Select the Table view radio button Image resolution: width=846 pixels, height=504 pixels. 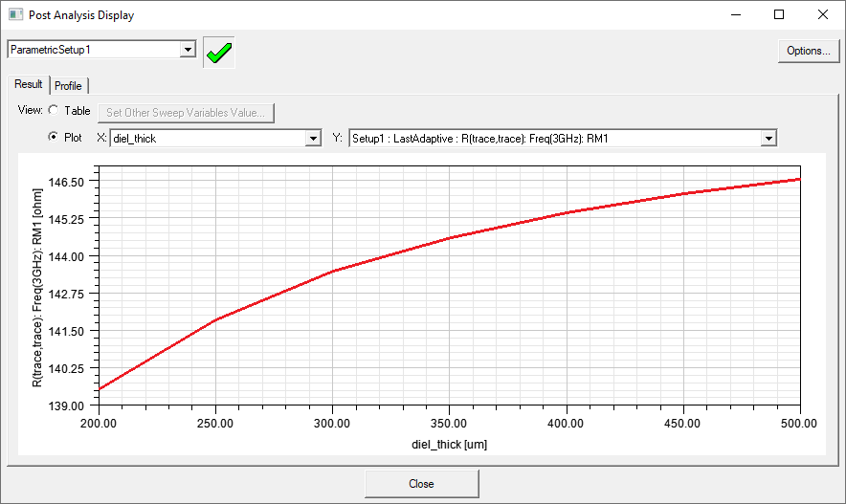53,111
